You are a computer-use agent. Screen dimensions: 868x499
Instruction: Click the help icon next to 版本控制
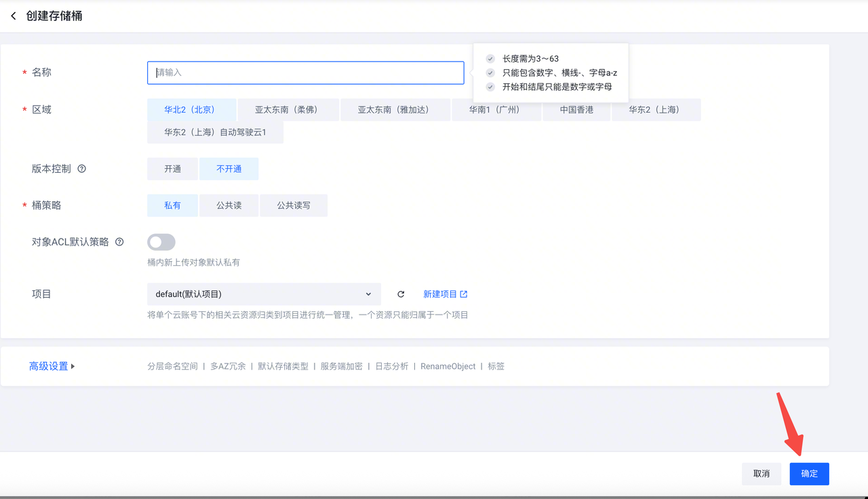[x=82, y=169]
